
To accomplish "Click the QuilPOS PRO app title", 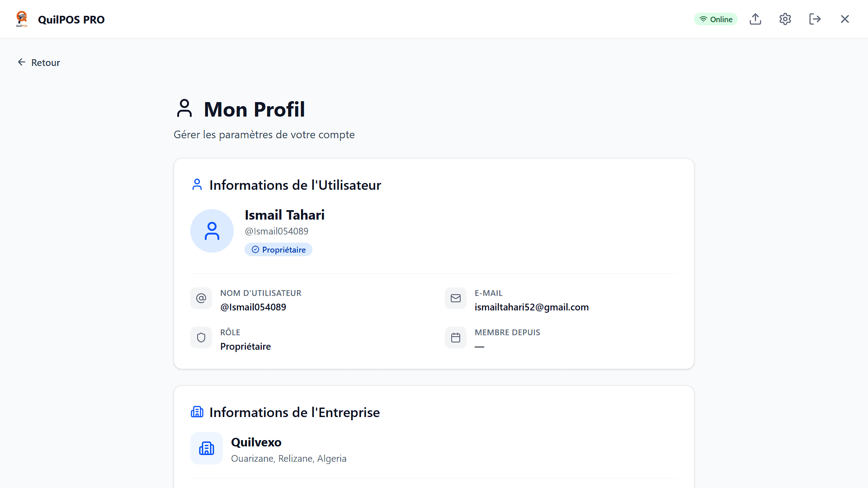I will [71, 19].
